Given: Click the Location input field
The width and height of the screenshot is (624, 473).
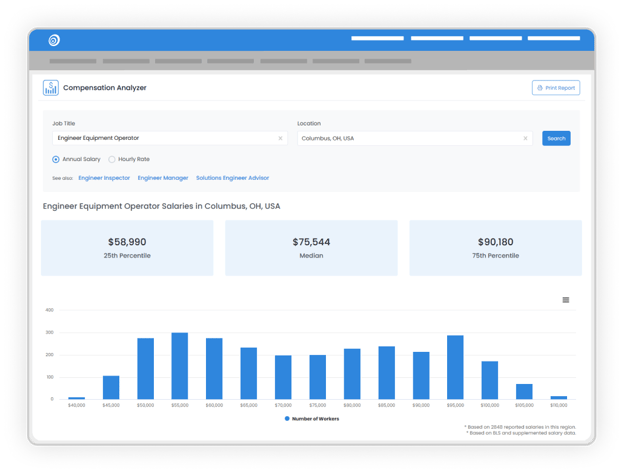Looking at the screenshot, I should [x=415, y=138].
